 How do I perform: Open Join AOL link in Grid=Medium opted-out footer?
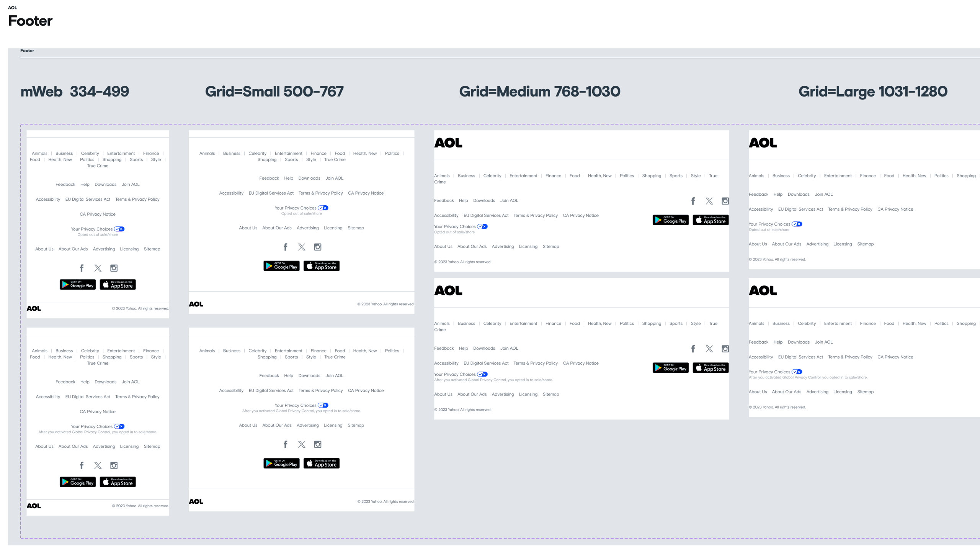(x=509, y=201)
